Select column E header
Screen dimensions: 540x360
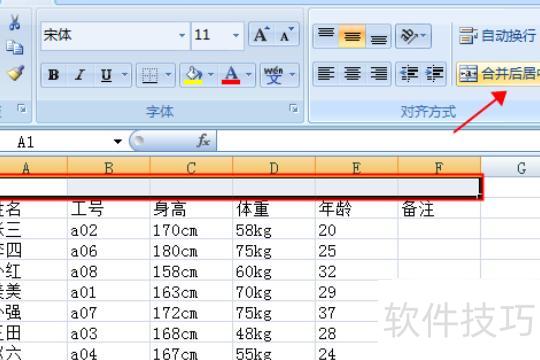click(357, 167)
